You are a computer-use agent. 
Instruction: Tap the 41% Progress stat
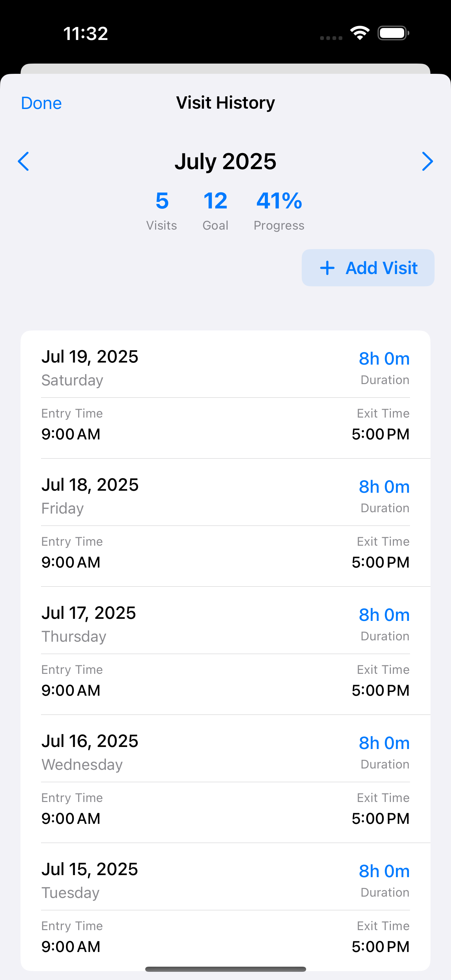tap(279, 209)
